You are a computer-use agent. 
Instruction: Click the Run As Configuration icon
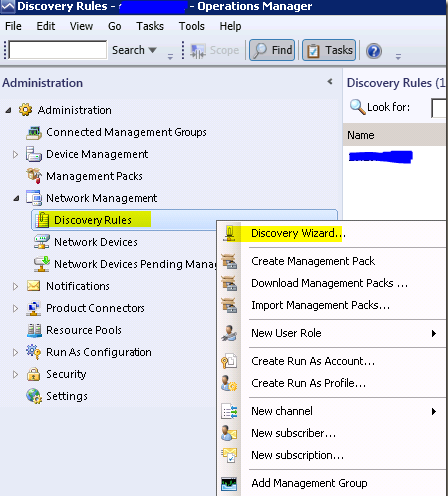point(33,352)
